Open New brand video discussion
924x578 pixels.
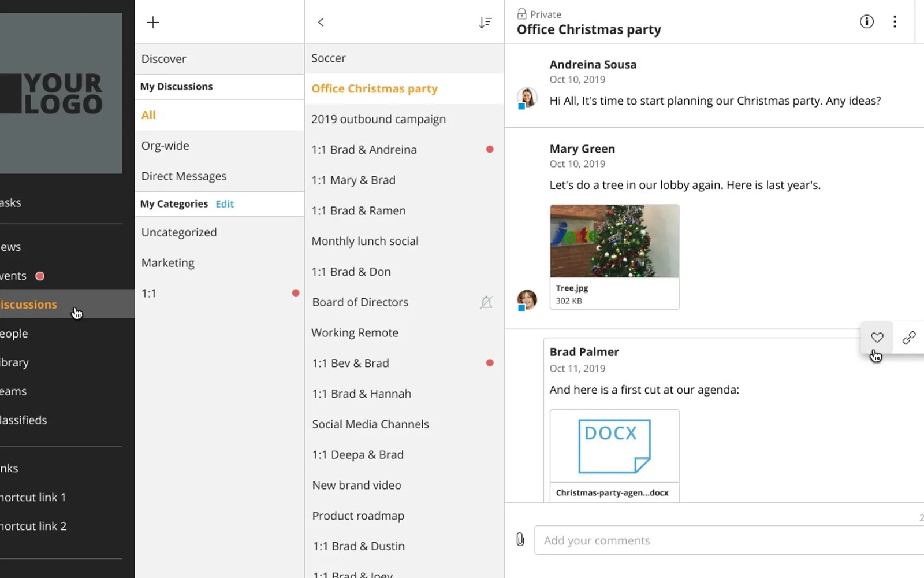tap(404, 486)
